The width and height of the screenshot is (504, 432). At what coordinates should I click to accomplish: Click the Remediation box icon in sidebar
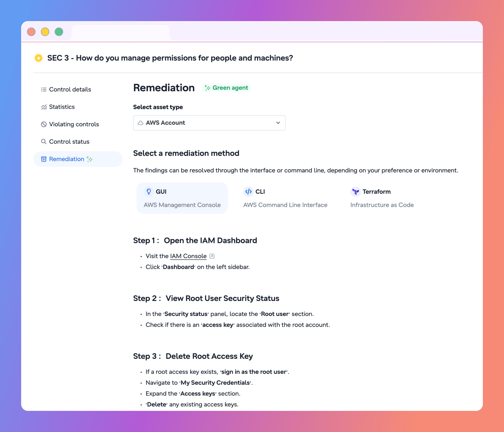click(x=44, y=159)
